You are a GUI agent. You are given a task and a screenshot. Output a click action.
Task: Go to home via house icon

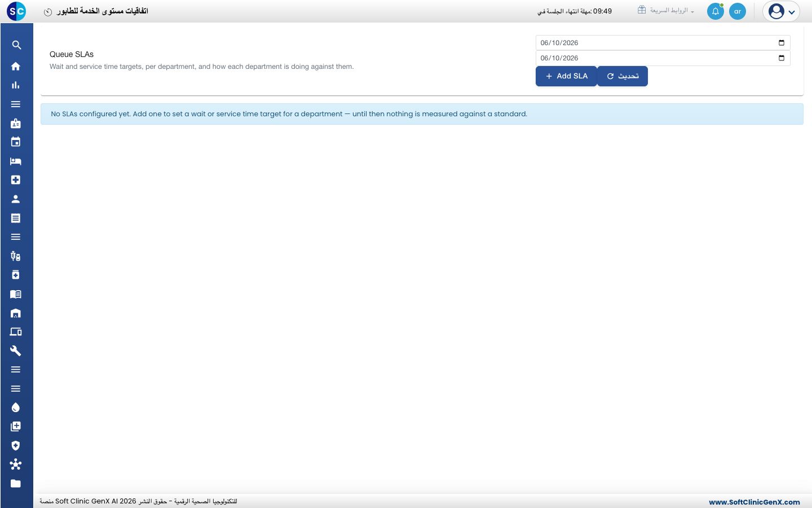pos(16,66)
